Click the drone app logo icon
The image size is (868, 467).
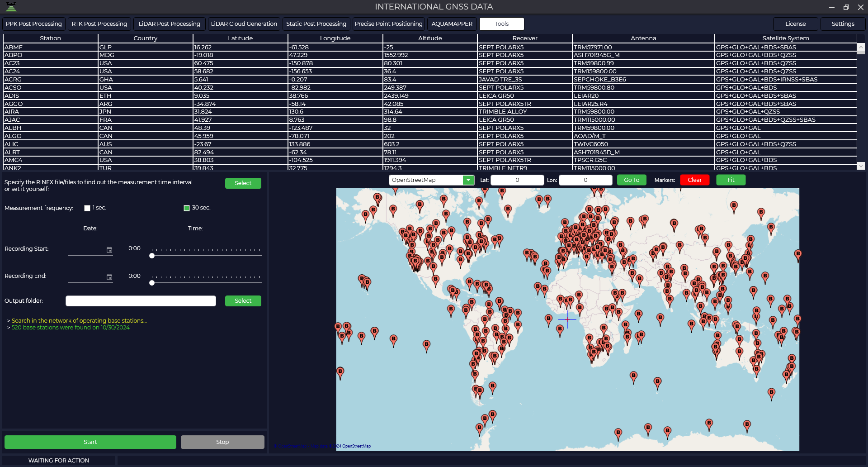(11, 7)
